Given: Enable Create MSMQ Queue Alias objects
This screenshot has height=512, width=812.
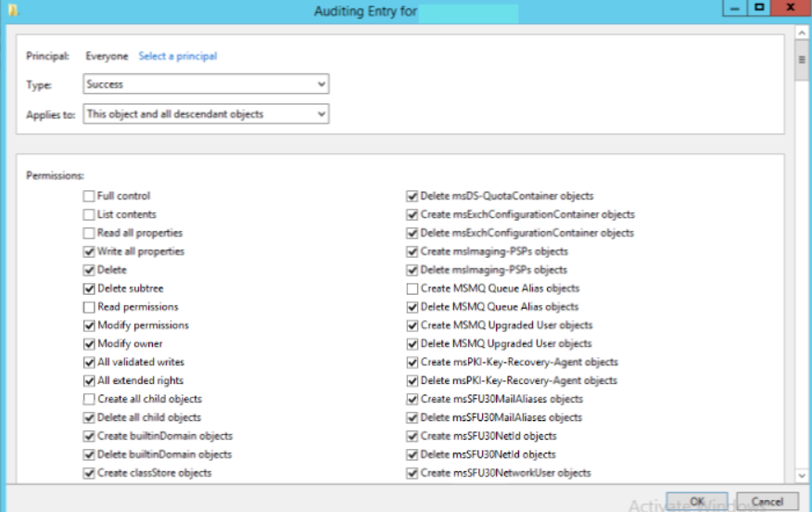Looking at the screenshot, I should tap(412, 288).
